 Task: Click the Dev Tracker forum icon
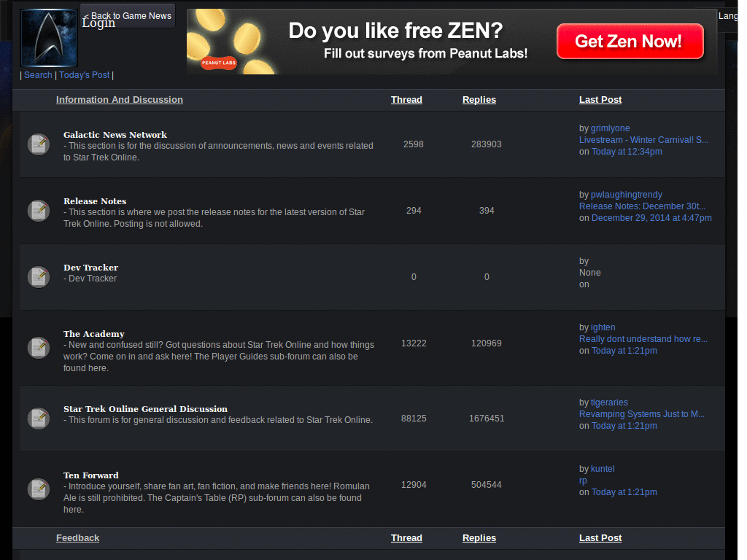tap(38, 276)
